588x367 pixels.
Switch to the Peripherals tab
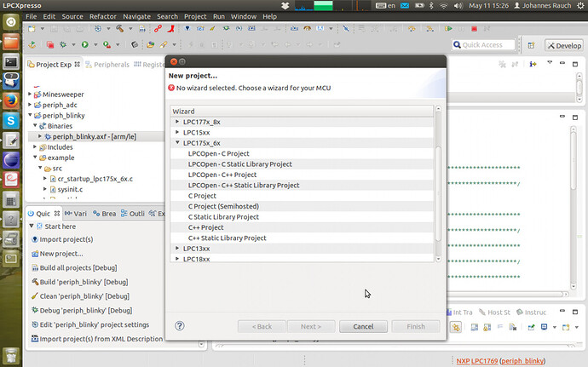(107, 65)
